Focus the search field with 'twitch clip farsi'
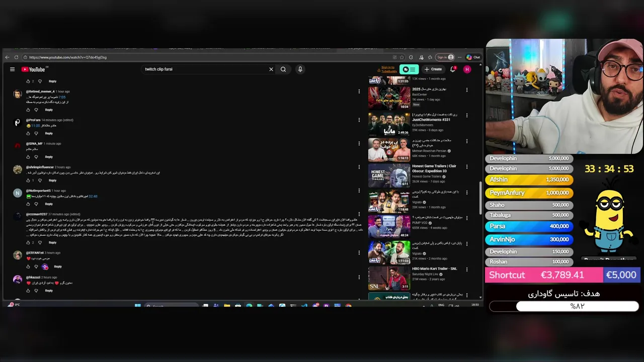The image size is (644, 362). tap(205, 69)
